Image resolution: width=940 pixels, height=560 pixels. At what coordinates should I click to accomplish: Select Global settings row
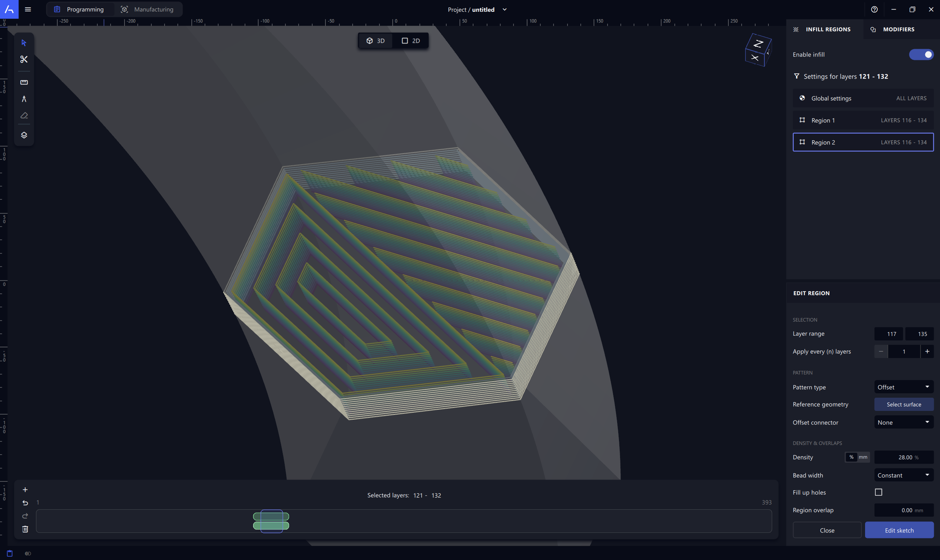tap(863, 98)
